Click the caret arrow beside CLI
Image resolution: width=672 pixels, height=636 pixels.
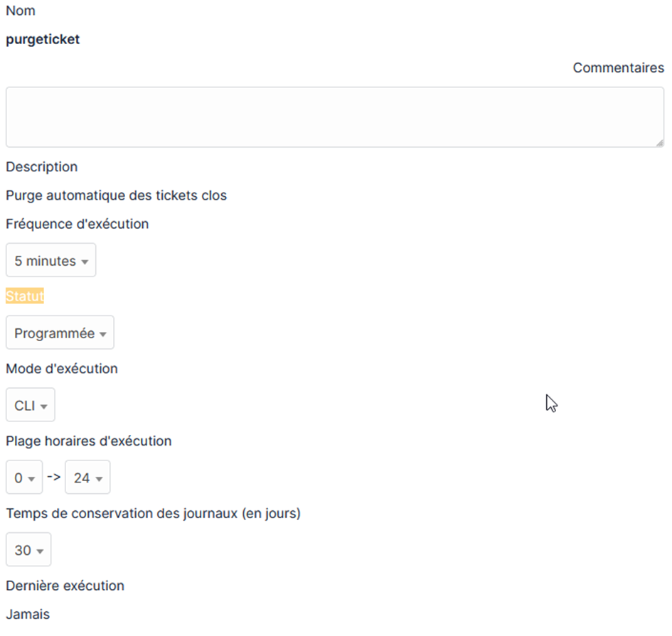43,406
